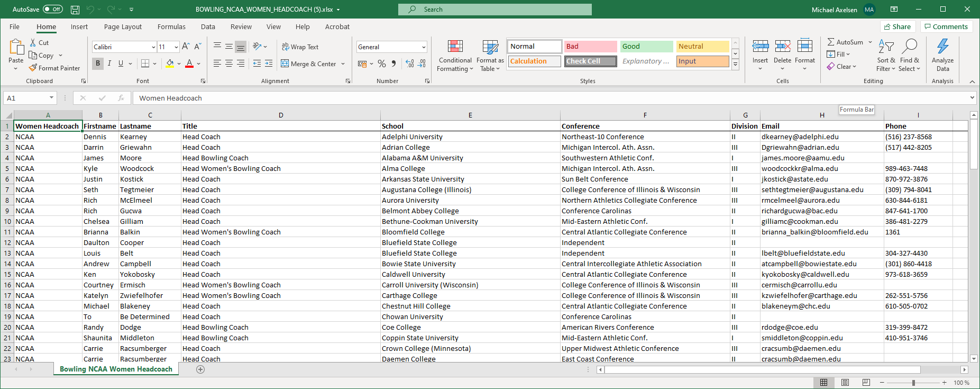Open Find & Select magnifier menu

click(x=910, y=55)
